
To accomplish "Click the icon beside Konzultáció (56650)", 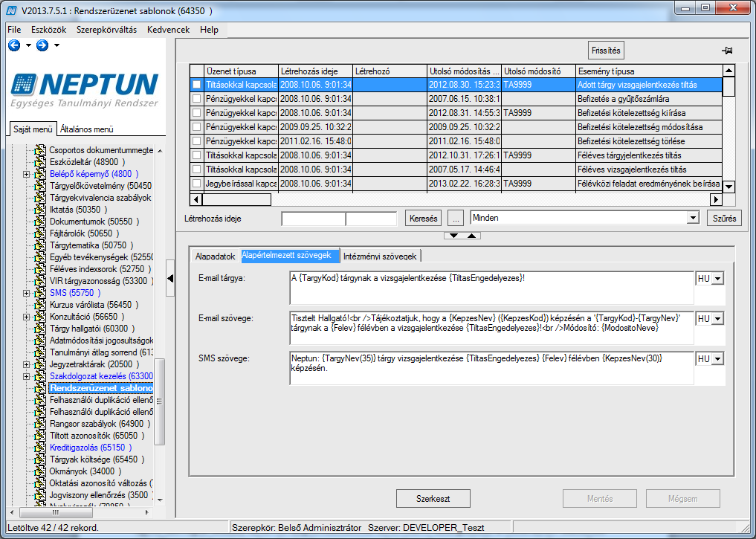I will point(41,317).
